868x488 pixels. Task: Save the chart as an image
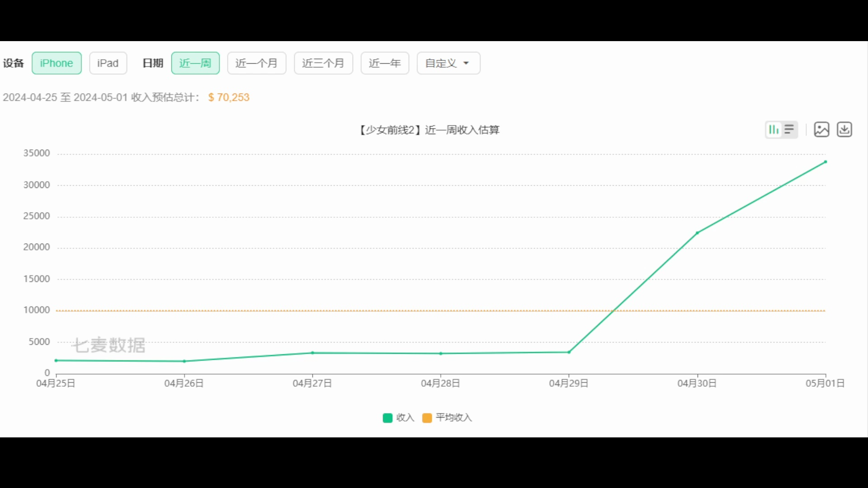point(821,130)
